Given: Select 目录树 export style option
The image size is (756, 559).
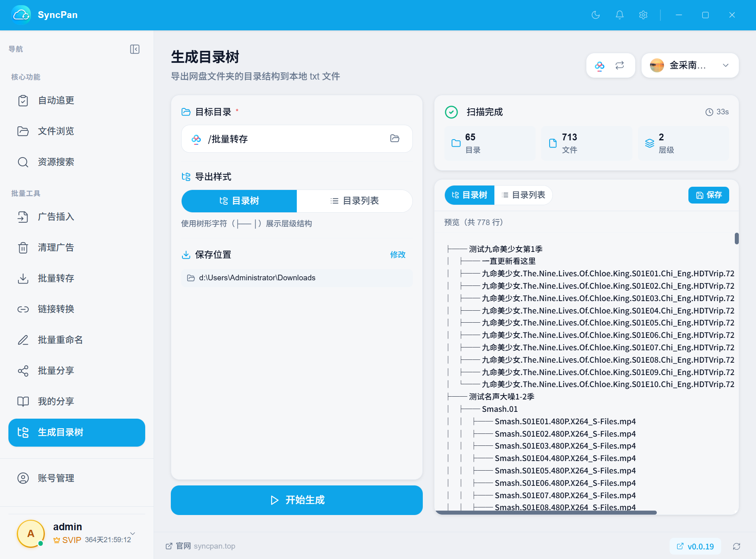Looking at the screenshot, I should pos(239,201).
